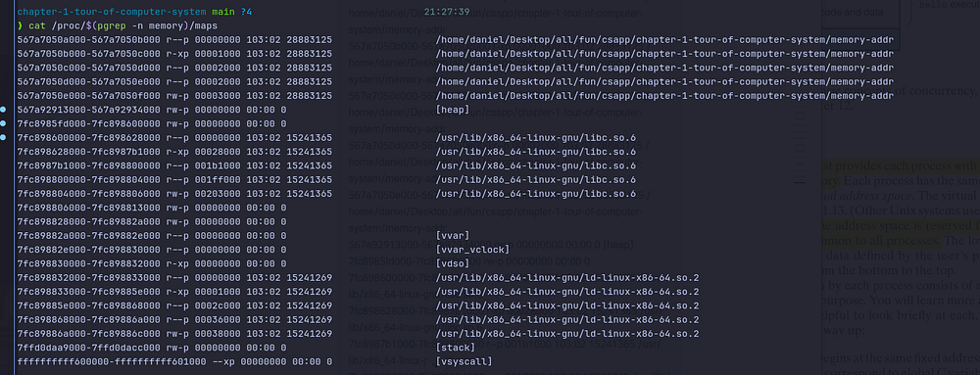Click the [vdso] mapping label
Image resolution: width=980 pixels, height=375 pixels.
(x=452, y=263)
